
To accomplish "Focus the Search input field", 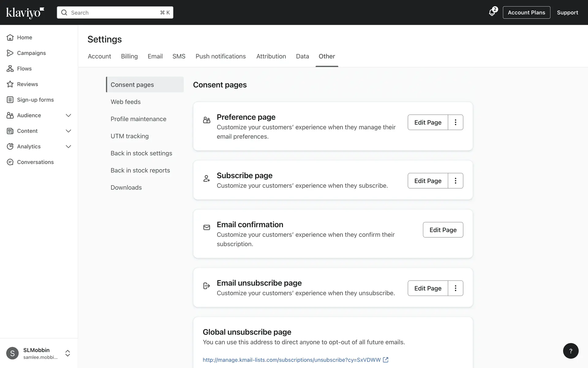I will [115, 13].
